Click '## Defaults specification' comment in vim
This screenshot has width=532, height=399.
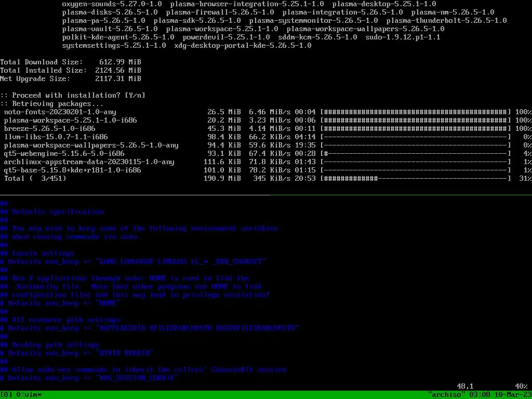[52, 212]
